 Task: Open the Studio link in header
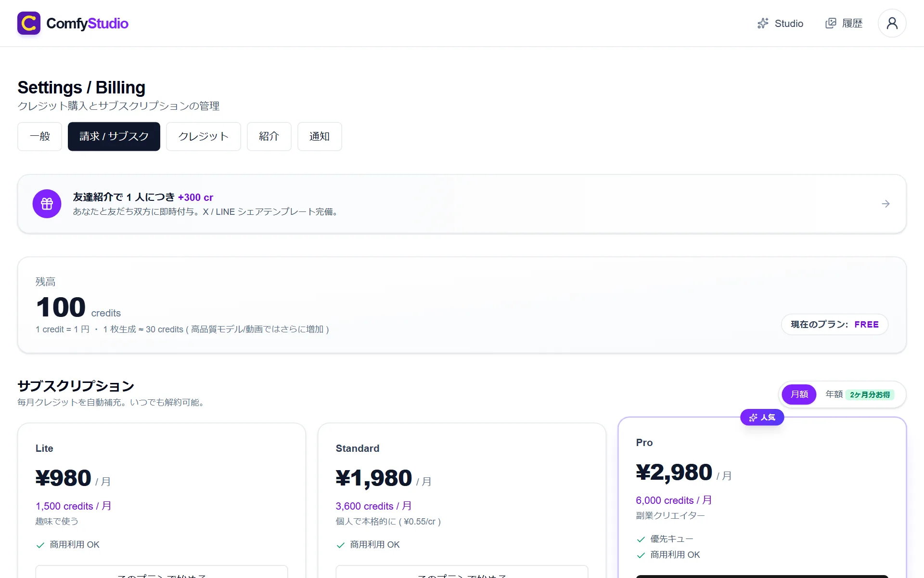click(780, 23)
